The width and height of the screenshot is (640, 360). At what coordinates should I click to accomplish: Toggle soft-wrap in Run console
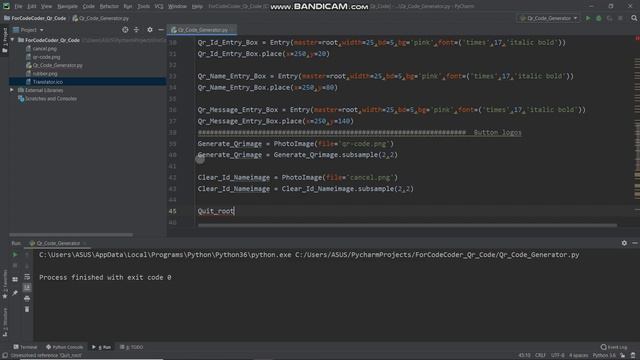(27, 277)
